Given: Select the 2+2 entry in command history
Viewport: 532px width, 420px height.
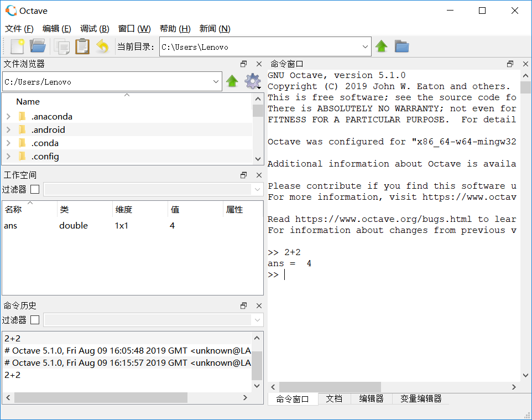Looking at the screenshot, I should pos(12,338).
